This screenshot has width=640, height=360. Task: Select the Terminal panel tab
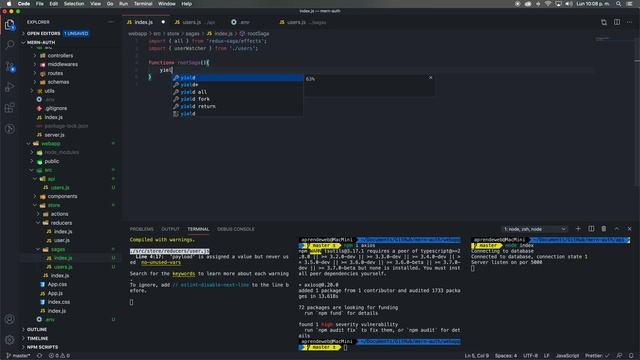click(x=198, y=229)
